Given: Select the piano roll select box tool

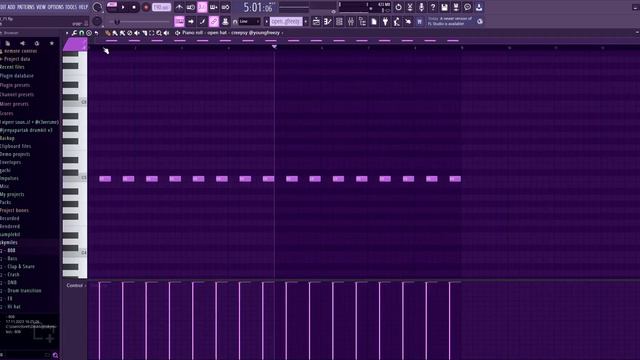Looking at the screenshot, I should point(152,33).
